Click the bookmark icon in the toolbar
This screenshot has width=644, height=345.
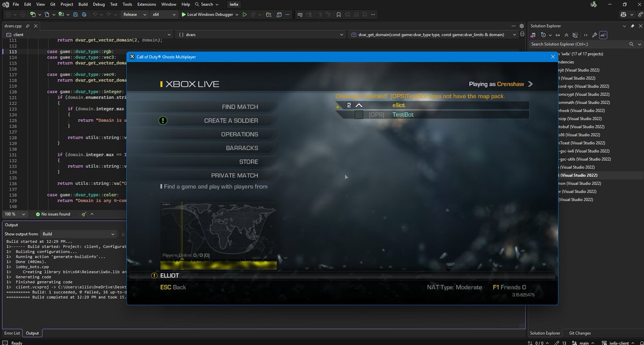(x=339, y=15)
